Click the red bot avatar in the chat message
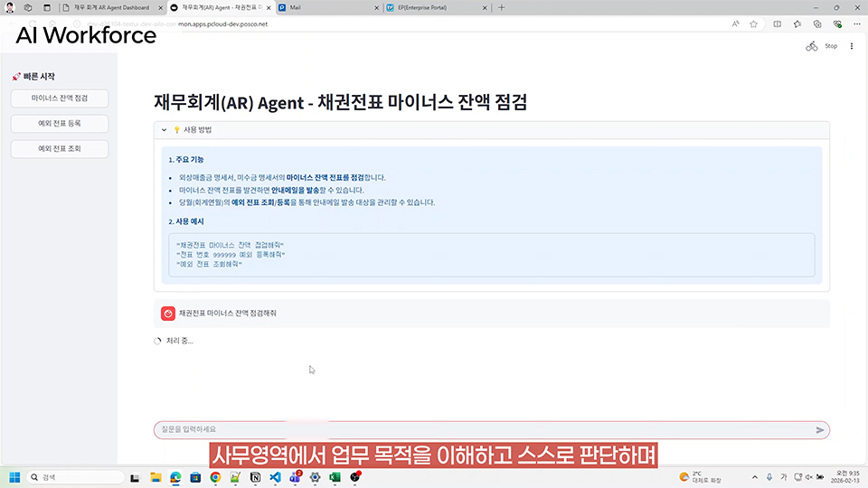868x488 pixels. point(167,313)
